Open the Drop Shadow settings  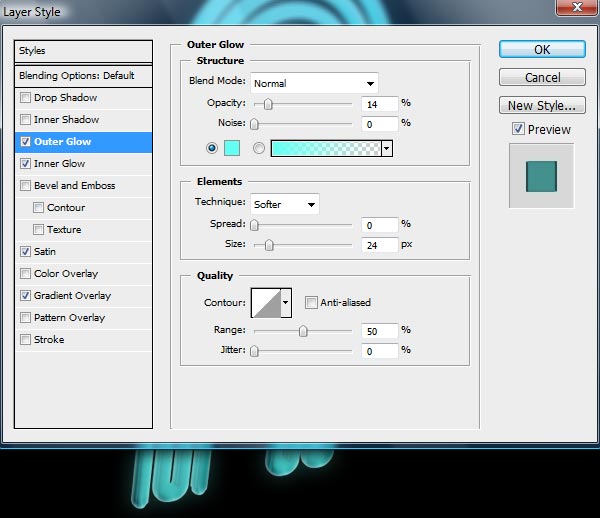coord(65,98)
